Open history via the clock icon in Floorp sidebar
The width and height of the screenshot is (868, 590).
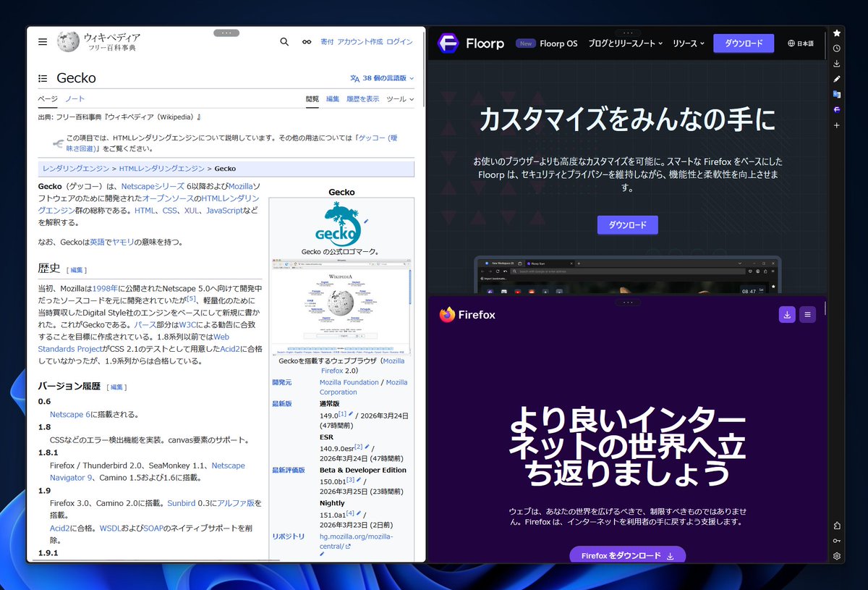coord(837,48)
